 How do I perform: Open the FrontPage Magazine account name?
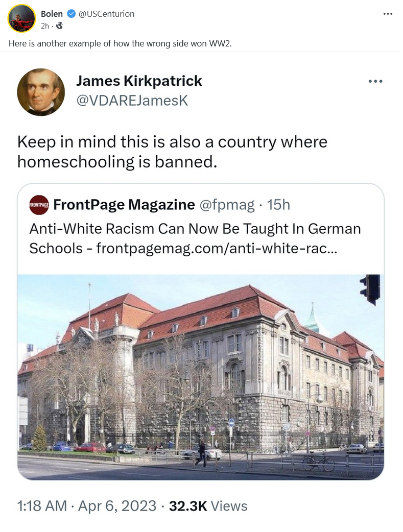(124, 205)
